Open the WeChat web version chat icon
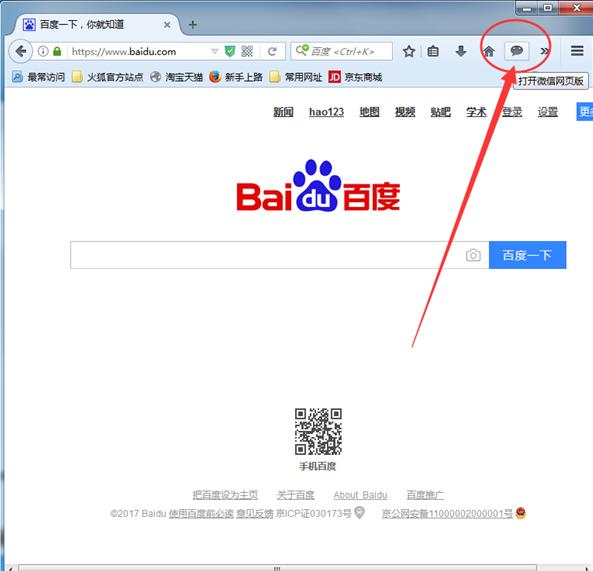Viewport: 593px width, 571px height. (517, 51)
